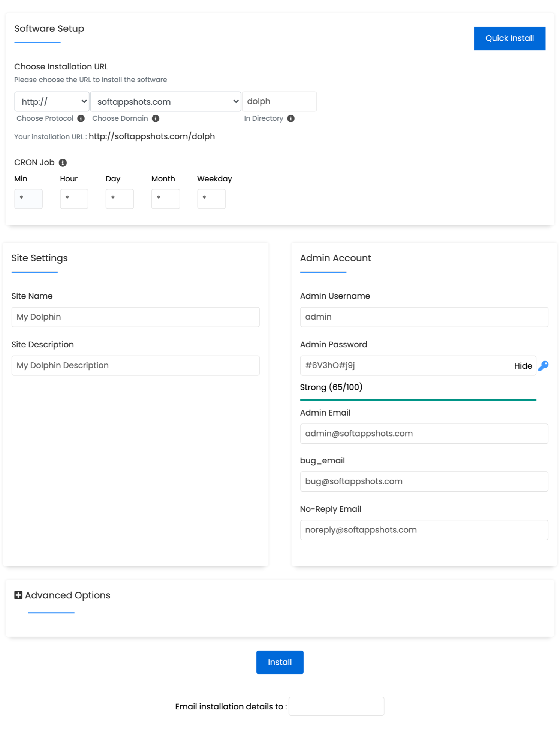Focus the No-Reply Email field
Viewport: 560px width, 750px height.
(x=424, y=530)
